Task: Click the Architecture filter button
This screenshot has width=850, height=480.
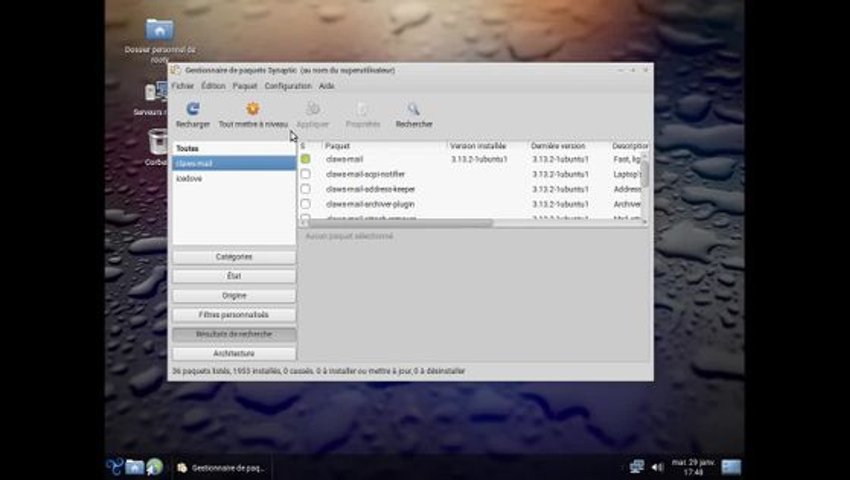Action: [x=234, y=354]
